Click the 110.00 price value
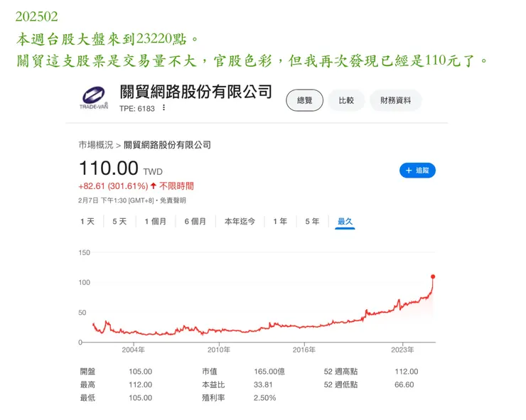 109,168
